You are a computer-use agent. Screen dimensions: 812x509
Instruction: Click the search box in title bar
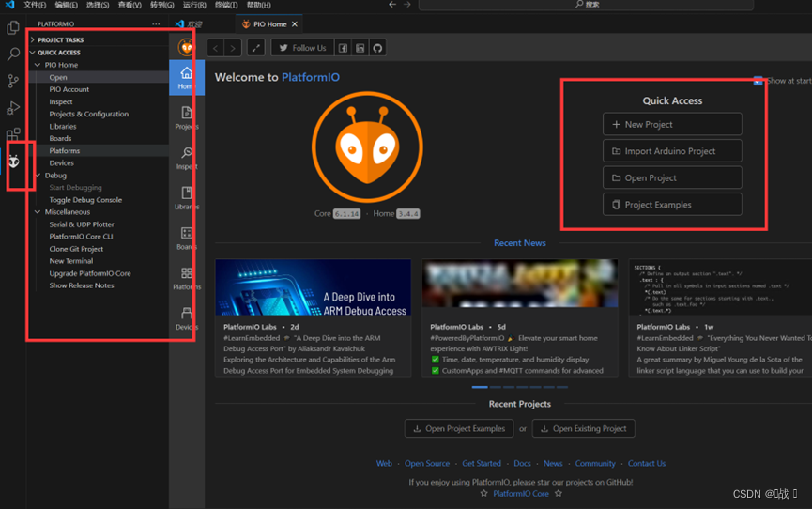[585, 5]
